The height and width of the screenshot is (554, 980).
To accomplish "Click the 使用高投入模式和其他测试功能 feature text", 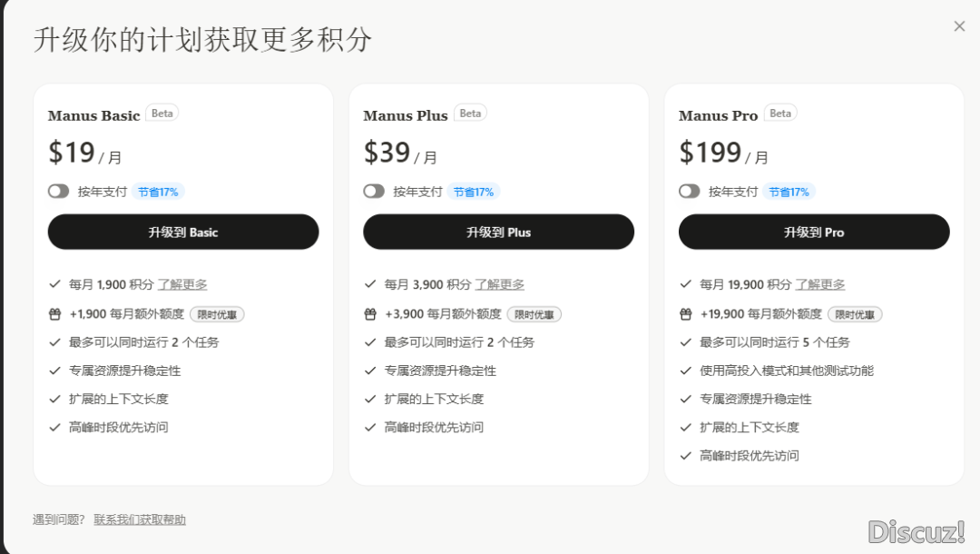I will (x=787, y=371).
